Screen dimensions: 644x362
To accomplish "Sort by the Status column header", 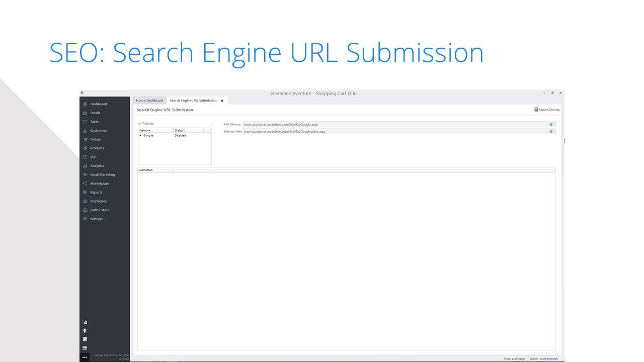I will [x=188, y=130].
